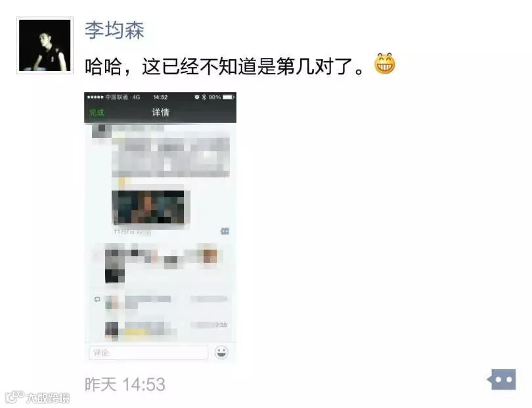Image resolution: width=532 pixels, height=408 pixels.
Task: Click the grinning emoji after the post text
Action: pyautogui.click(x=385, y=64)
